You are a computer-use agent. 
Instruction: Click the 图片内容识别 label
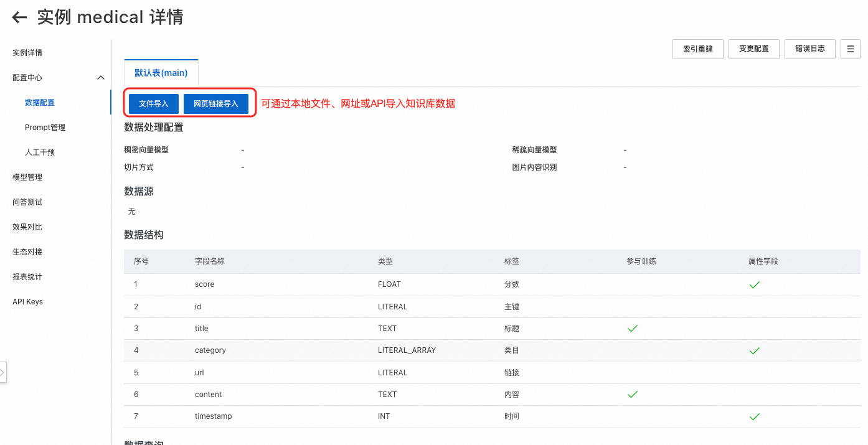(534, 167)
